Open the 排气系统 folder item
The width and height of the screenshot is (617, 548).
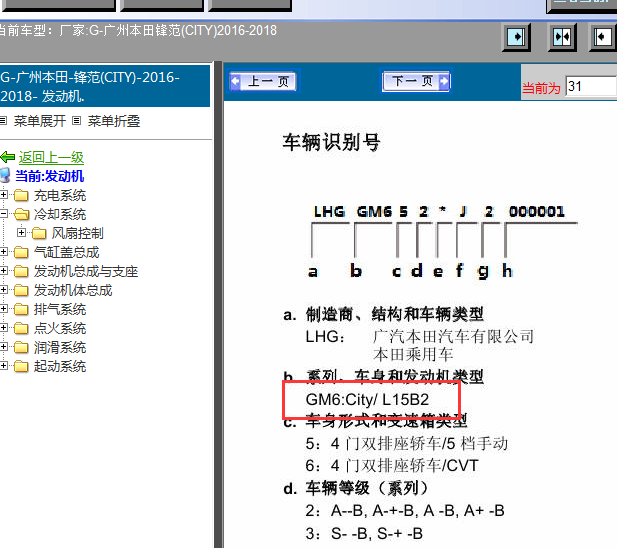[x=60, y=309]
